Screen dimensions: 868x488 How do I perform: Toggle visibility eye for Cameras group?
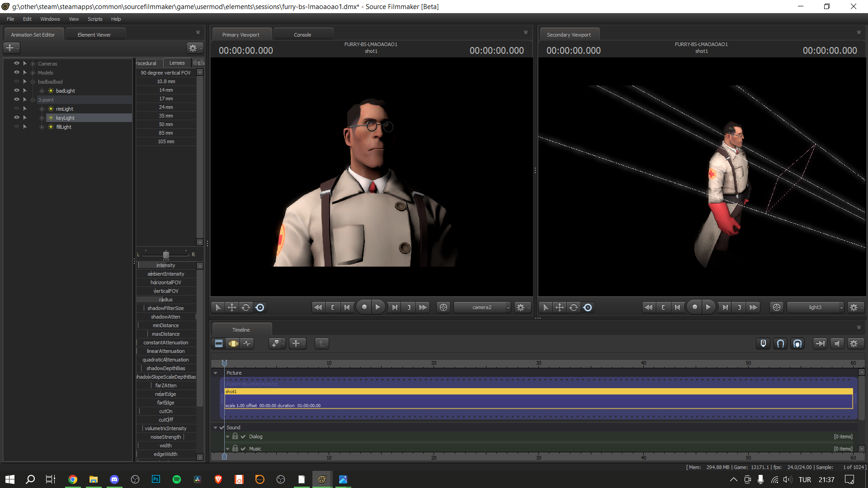tap(17, 63)
